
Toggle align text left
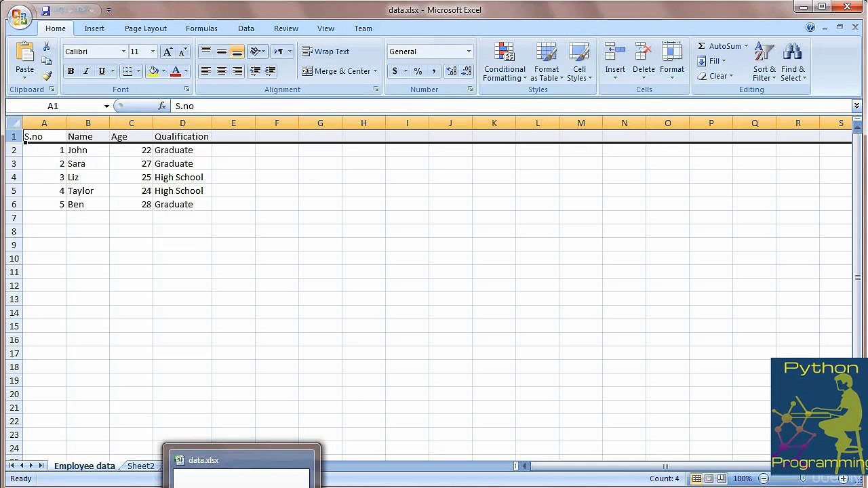[x=205, y=70]
